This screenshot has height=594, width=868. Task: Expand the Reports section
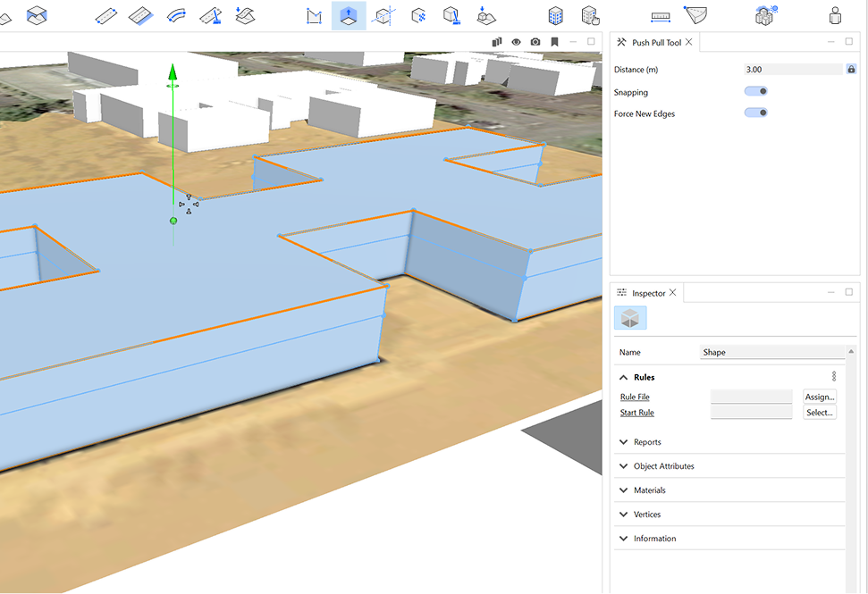coord(647,442)
